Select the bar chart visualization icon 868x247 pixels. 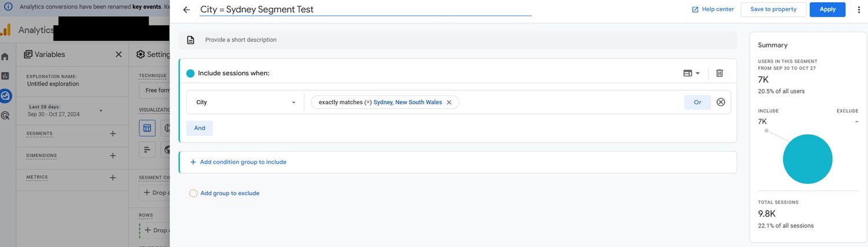coord(147,150)
